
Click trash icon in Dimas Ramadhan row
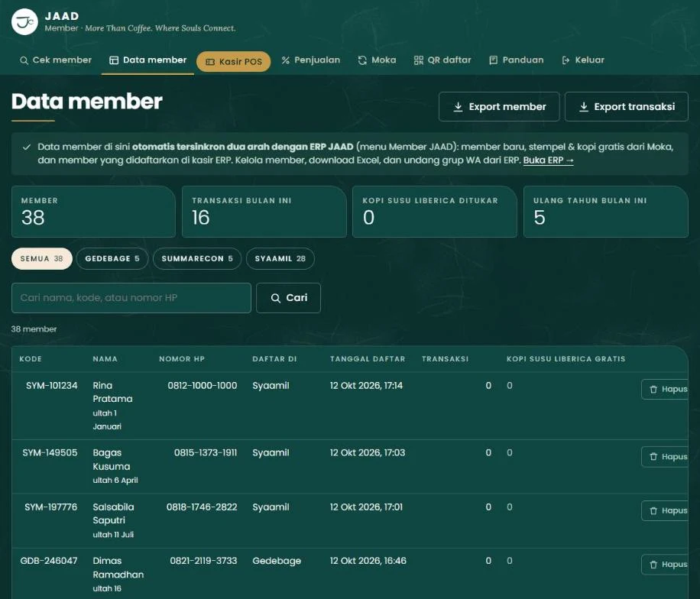click(x=653, y=565)
